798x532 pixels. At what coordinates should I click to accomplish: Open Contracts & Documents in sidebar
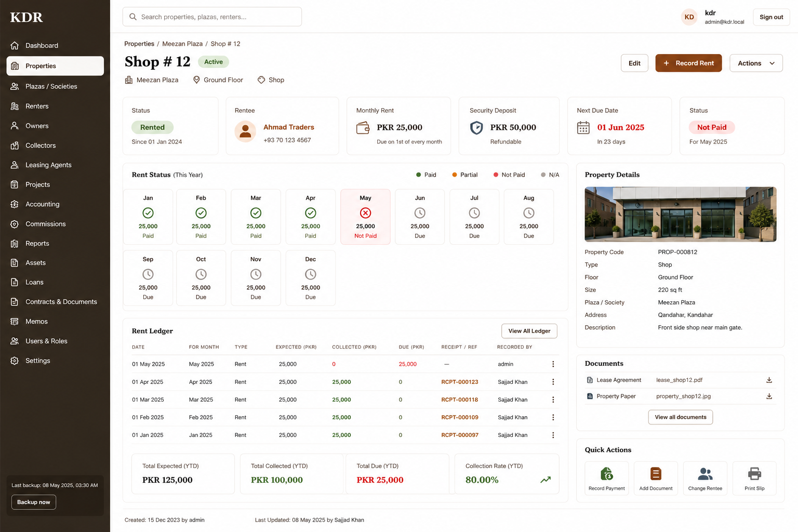point(55,302)
